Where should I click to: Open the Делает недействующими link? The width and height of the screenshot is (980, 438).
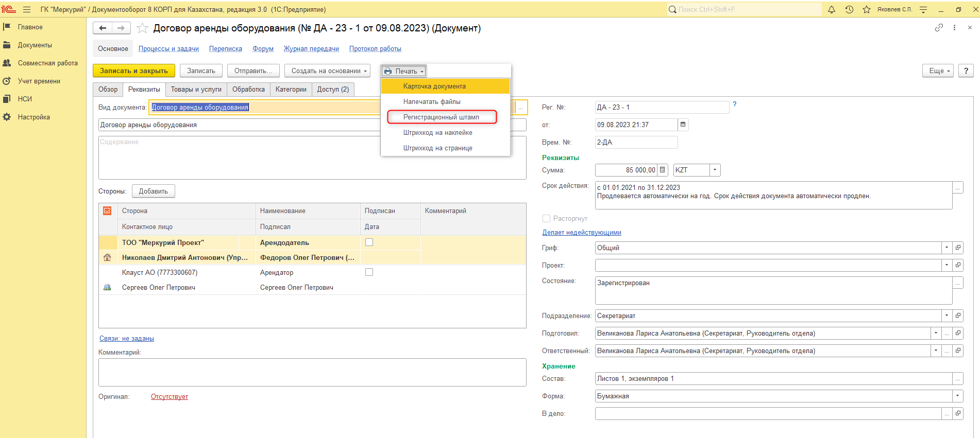point(582,233)
